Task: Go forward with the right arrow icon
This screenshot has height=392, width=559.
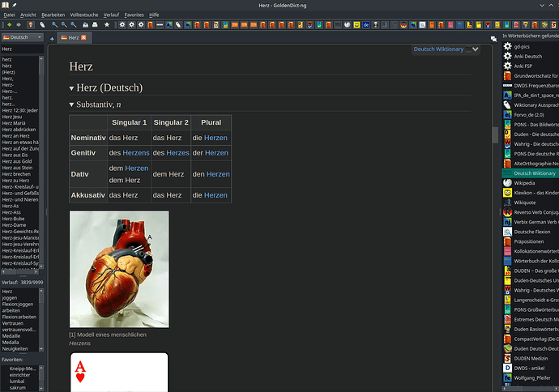Action: 19,25
